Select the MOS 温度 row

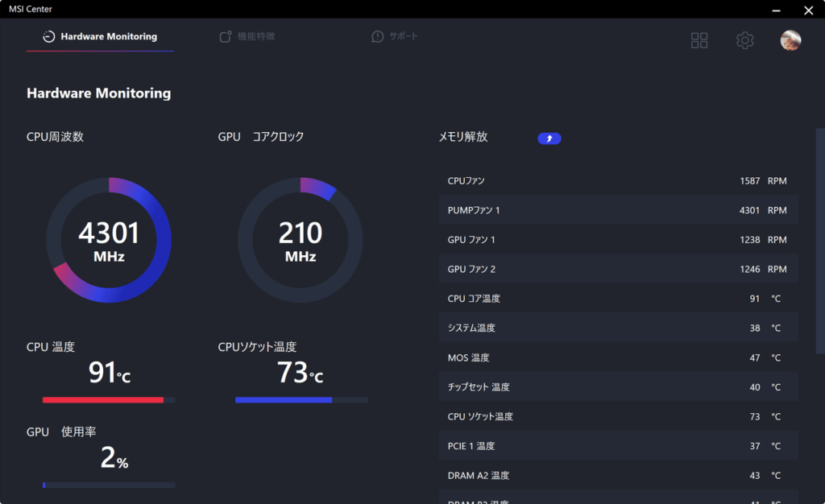[618, 357]
